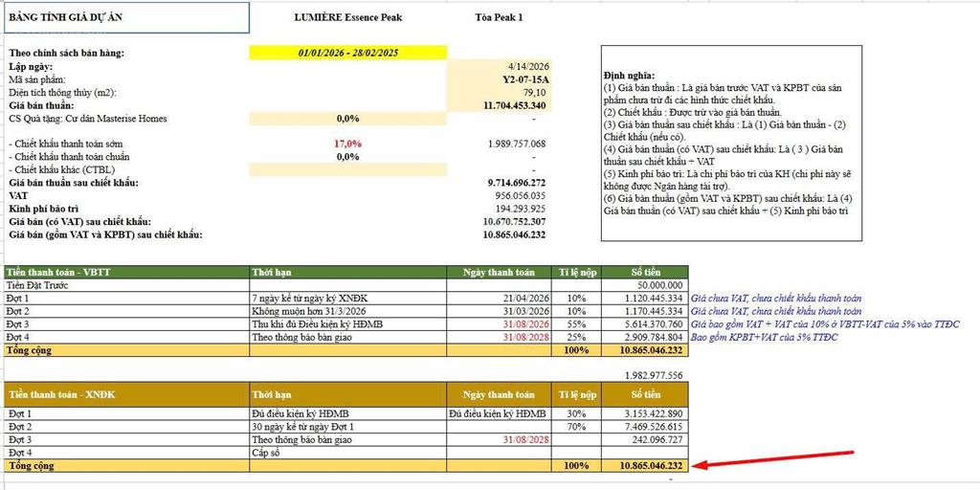Select the 'Ngày thanh toán' header in the green table

(499, 273)
